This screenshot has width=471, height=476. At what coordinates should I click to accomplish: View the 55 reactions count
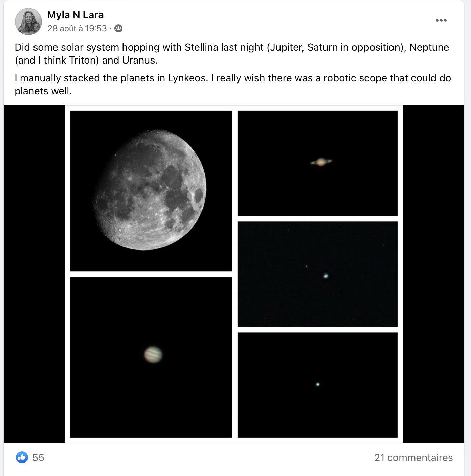[x=38, y=457]
